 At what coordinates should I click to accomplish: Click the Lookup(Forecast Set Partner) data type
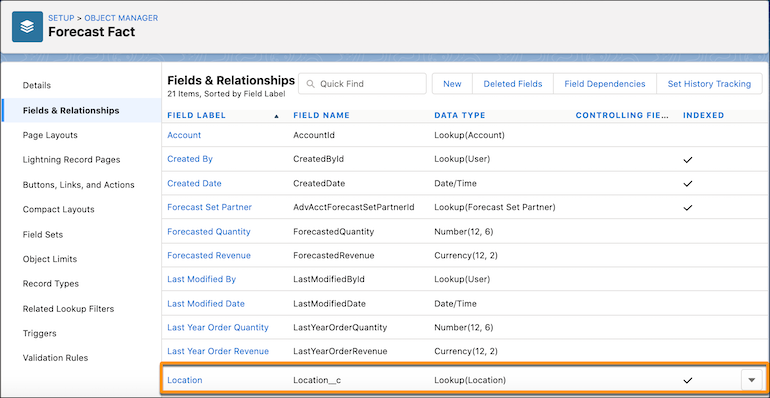[x=495, y=207]
